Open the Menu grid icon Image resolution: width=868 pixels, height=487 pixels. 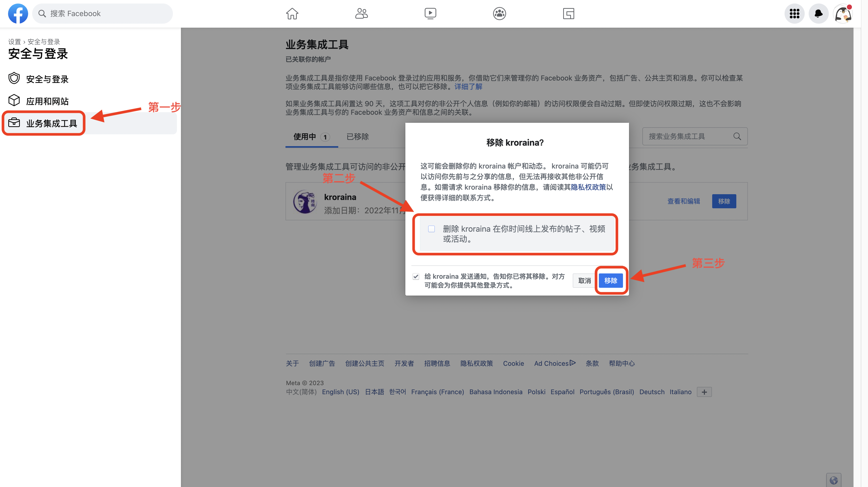pos(794,14)
